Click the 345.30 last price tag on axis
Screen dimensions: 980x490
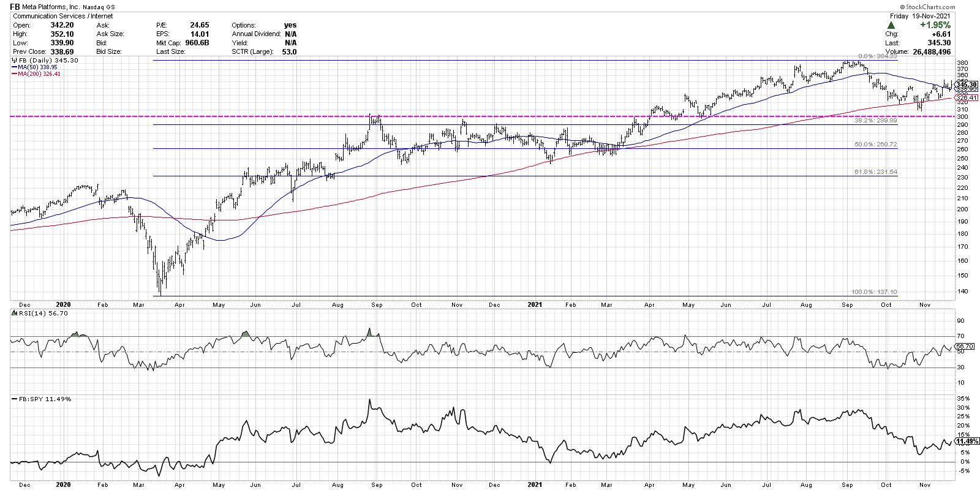click(x=965, y=85)
